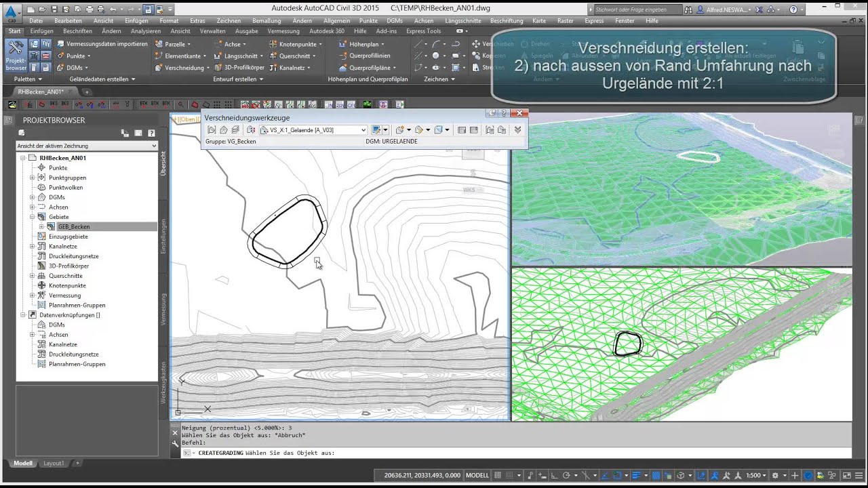
Task: Open the Ansicht der aktiven Zeichnung dropdown
Action: pos(87,146)
